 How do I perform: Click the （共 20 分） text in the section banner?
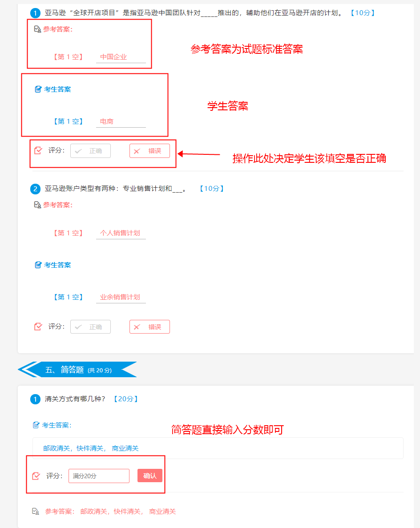click(100, 371)
